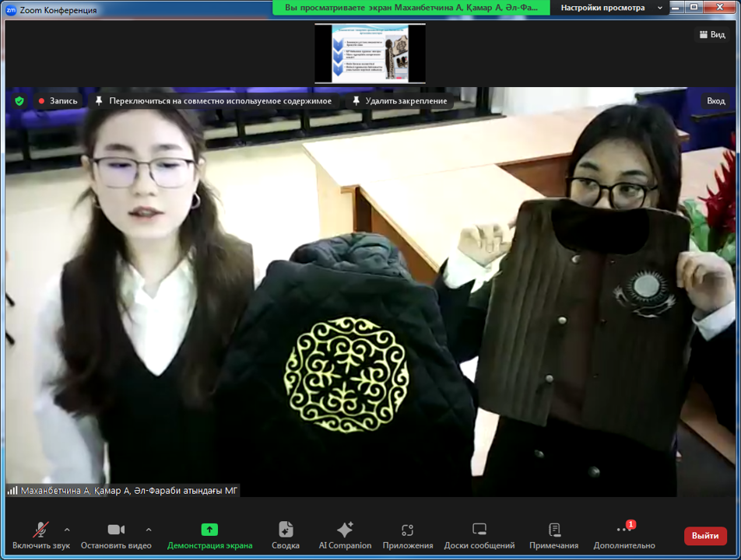Open the AI Companion sparkle icon

pyautogui.click(x=345, y=530)
